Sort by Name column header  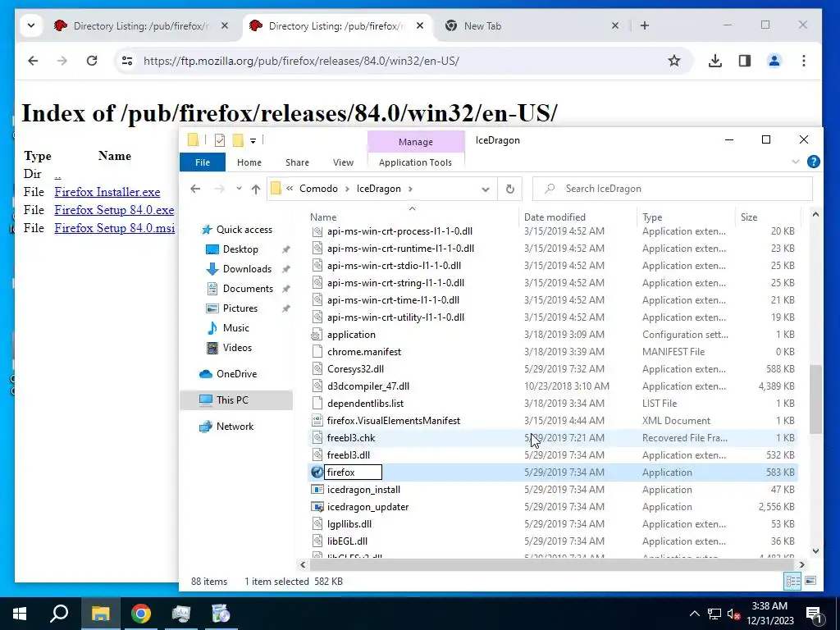pyautogui.click(x=323, y=217)
